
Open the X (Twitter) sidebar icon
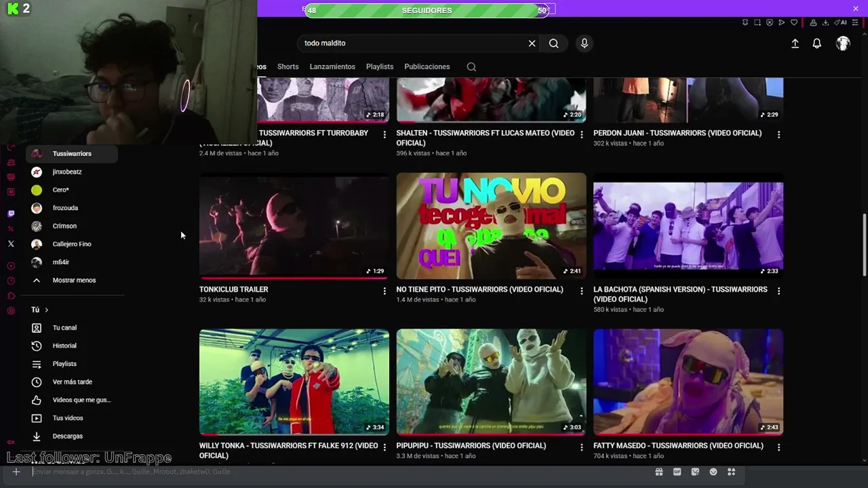point(11,244)
